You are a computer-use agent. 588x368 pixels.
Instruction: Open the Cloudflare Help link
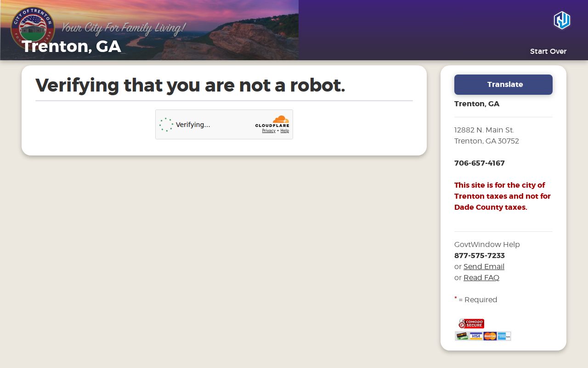(285, 131)
